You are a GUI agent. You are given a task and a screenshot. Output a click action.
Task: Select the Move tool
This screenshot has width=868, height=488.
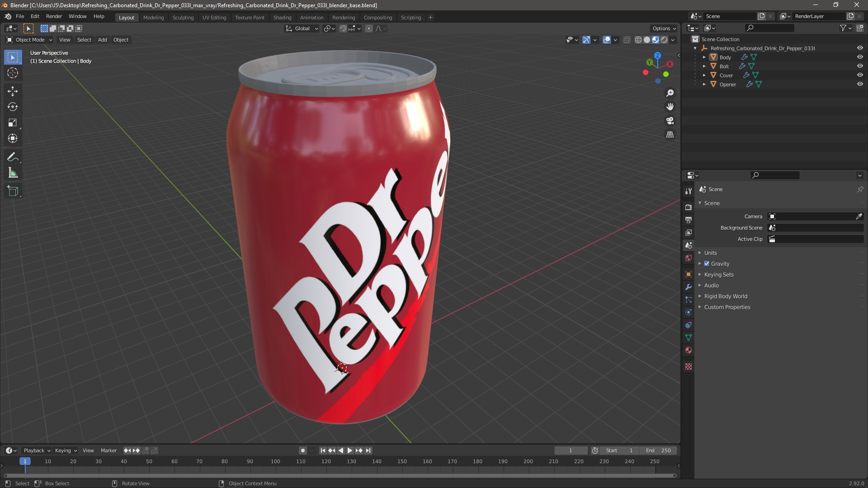[13, 91]
